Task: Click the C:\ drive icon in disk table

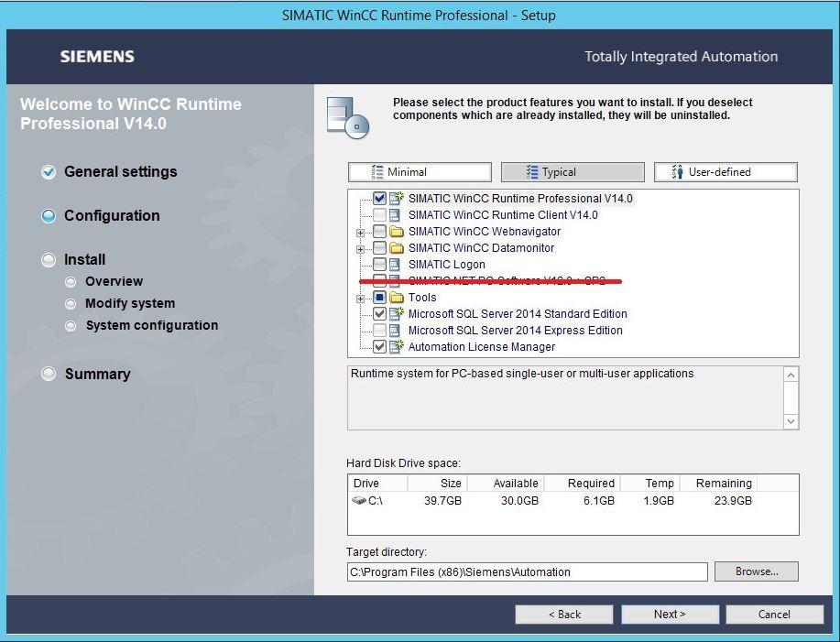Action: pyautogui.click(x=359, y=501)
